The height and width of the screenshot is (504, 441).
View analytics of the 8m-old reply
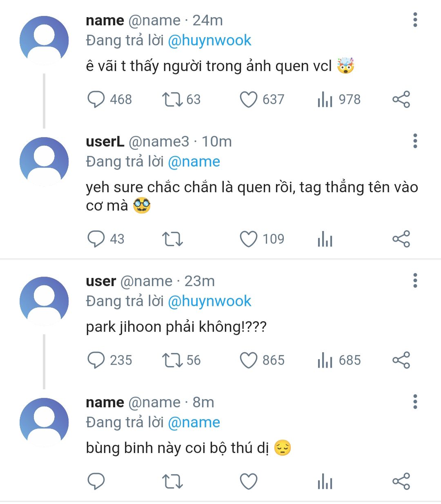325,482
